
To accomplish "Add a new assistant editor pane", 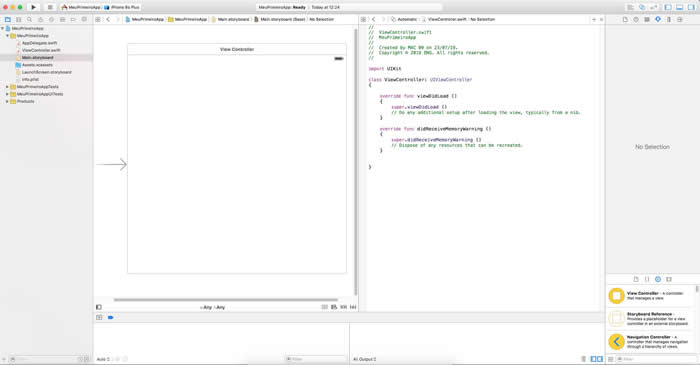I will pyautogui.click(x=594, y=20).
